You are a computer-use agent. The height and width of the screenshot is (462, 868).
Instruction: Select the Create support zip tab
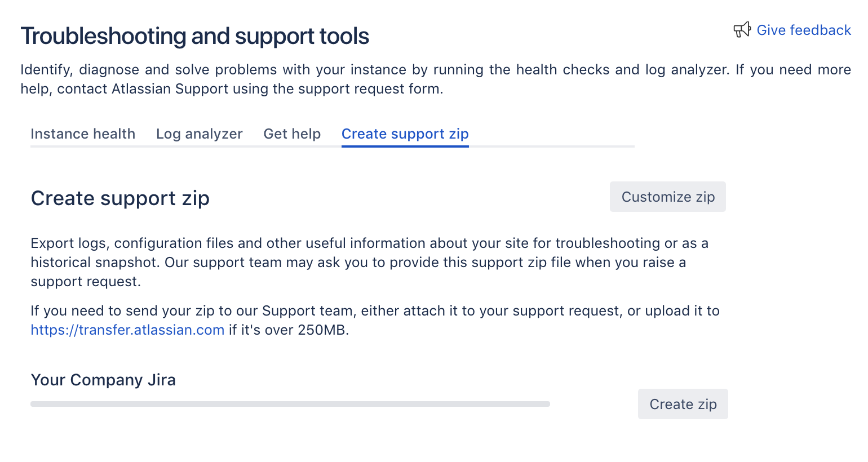click(x=405, y=134)
